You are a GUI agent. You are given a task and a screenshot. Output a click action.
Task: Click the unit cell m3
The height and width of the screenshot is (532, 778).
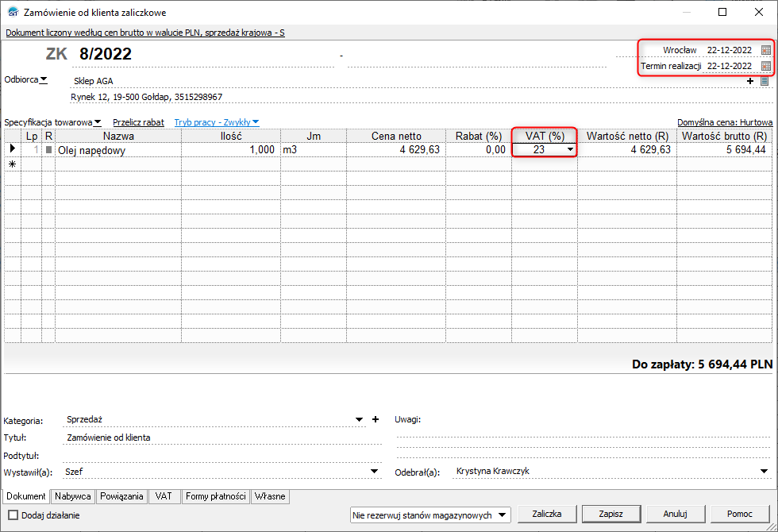314,150
